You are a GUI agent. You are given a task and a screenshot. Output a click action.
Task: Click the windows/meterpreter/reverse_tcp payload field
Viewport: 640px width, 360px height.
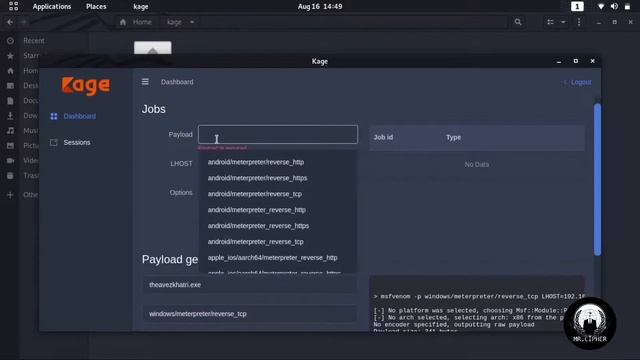[249, 314]
